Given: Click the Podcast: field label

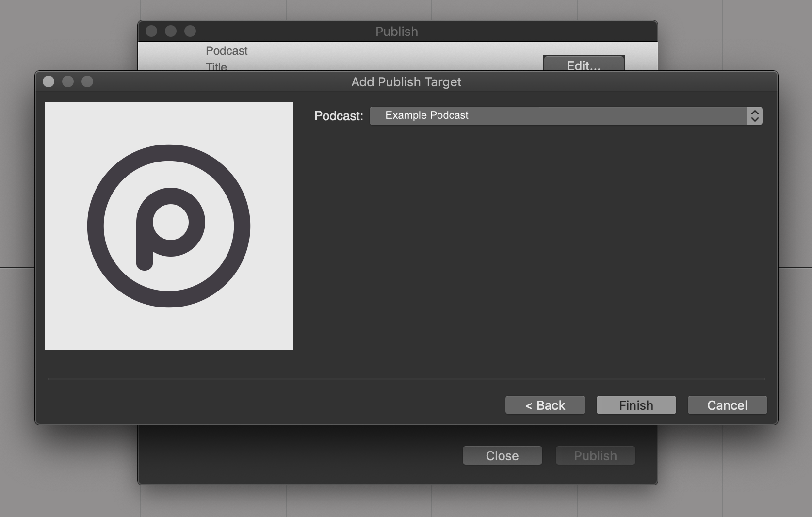Looking at the screenshot, I should (x=339, y=116).
